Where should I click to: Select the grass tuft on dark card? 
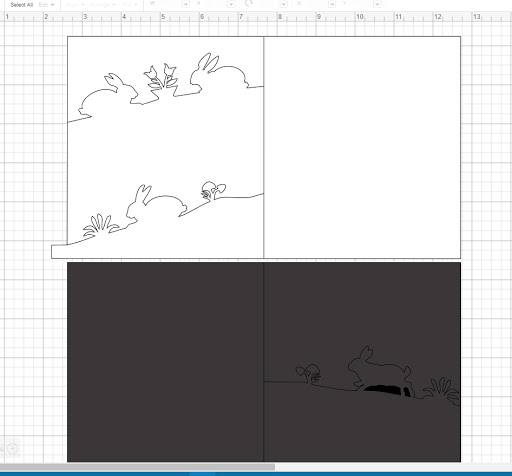tap(441, 389)
